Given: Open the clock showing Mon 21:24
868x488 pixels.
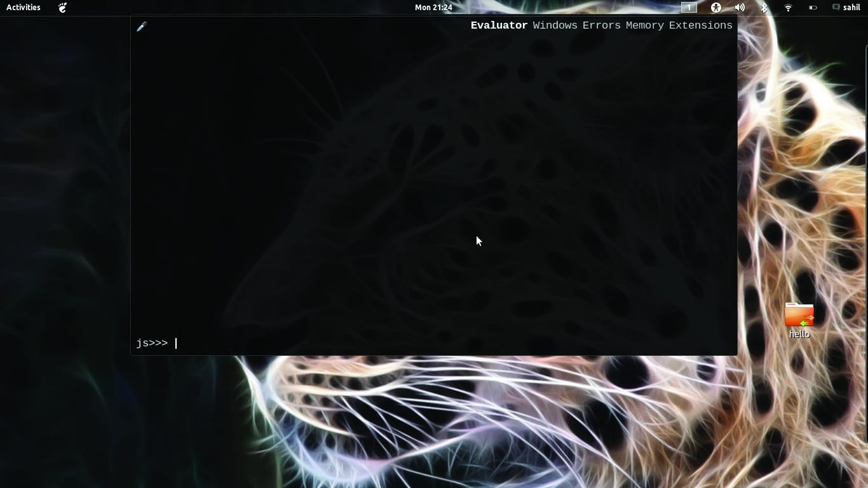Looking at the screenshot, I should pyautogui.click(x=433, y=8).
